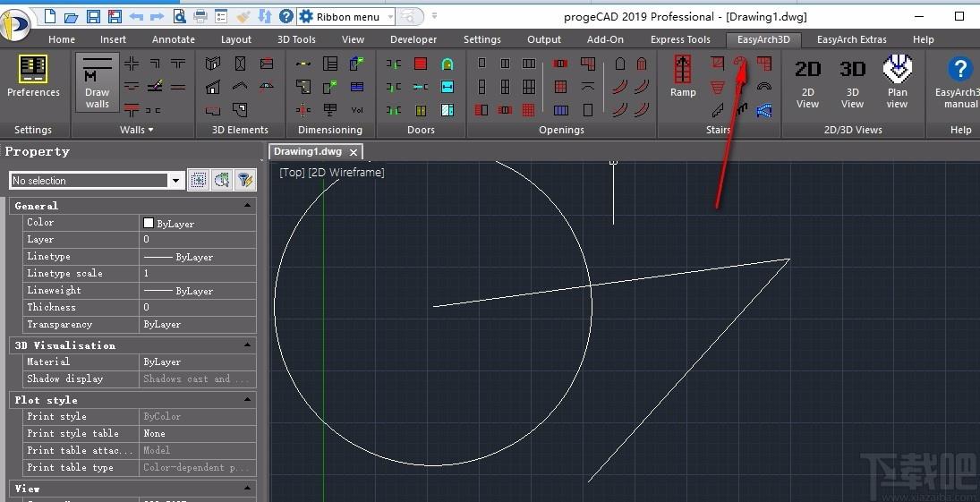Click the summation table icon in Dimensioning
Viewport: 980px width, 502px height.
click(x=330, y=110)
